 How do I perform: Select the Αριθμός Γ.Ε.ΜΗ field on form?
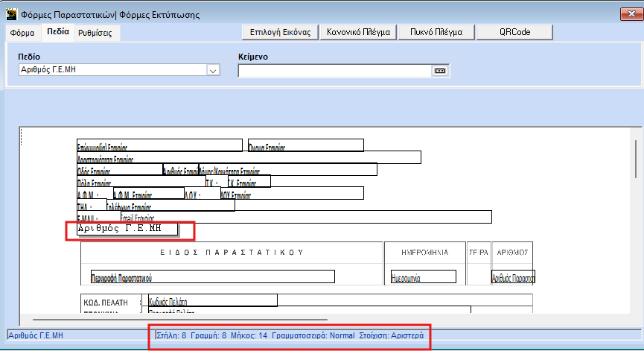click(x=127, y=230)
